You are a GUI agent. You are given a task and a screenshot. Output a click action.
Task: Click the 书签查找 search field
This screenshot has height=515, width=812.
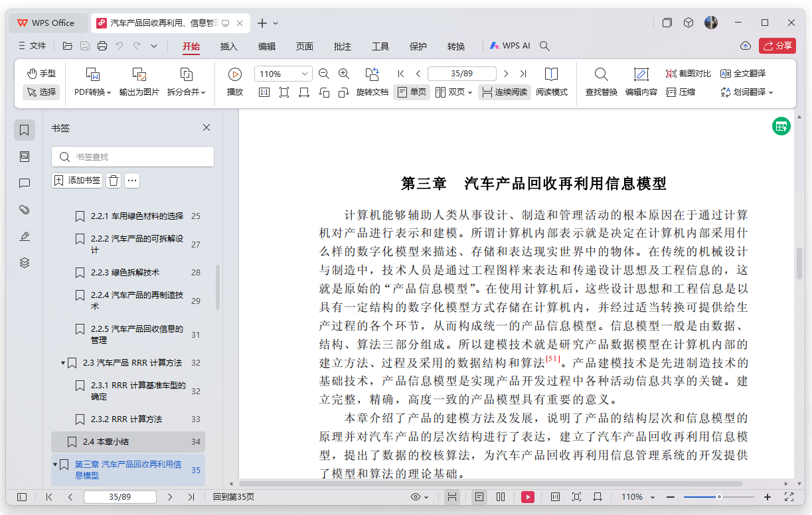pyautogui.click(x=133, y=157)
